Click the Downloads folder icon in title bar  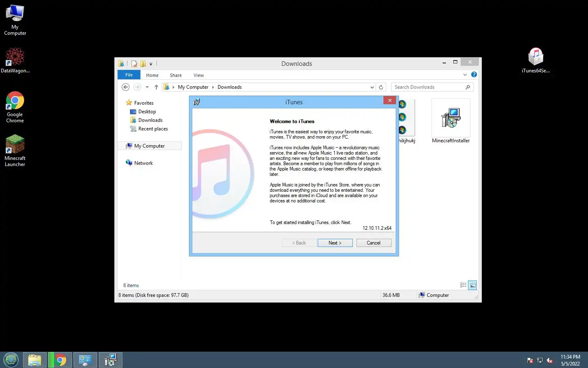[121, 64]
